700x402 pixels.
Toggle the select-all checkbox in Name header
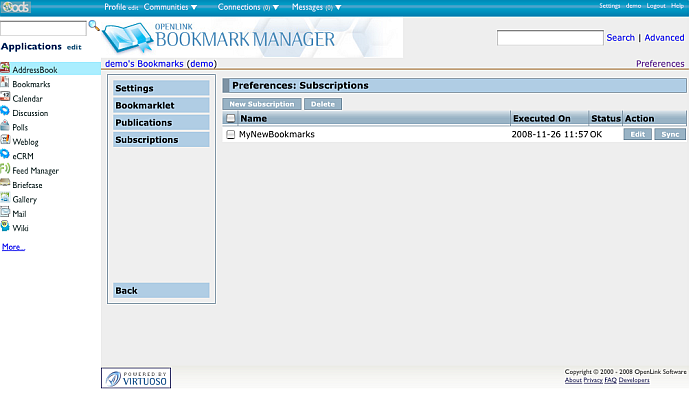point(231,118)
